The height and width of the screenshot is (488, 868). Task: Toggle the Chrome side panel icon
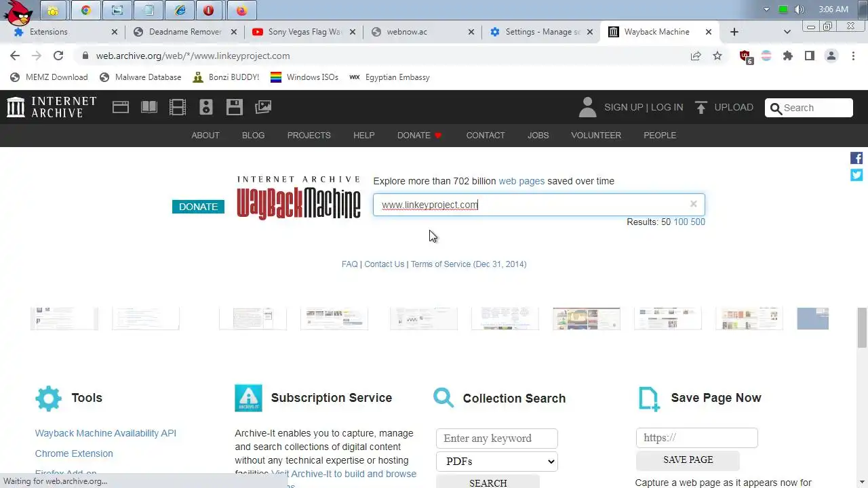(x=810, y=56)
